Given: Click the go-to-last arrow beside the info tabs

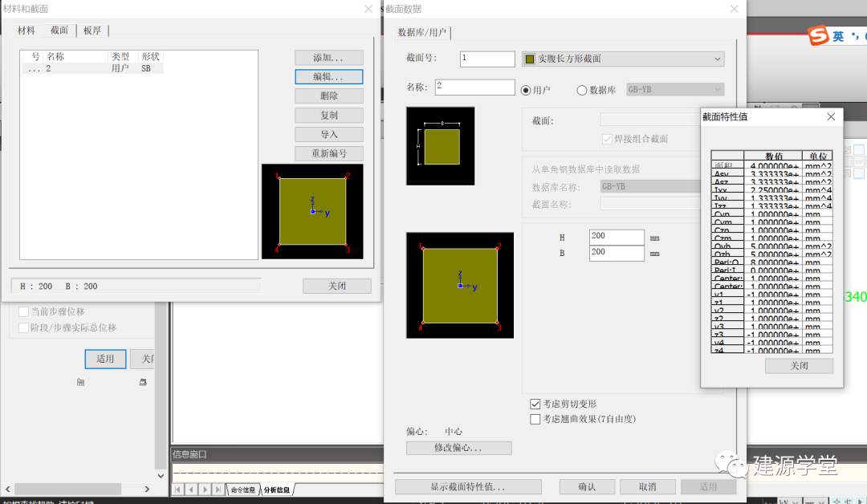Looking at the screenshot, I should coord(218,489).
